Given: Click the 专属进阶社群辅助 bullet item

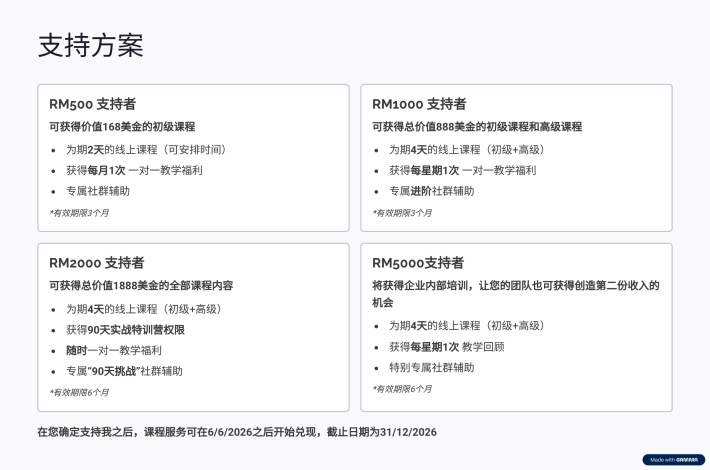Looking at the screenshot, I should (431, 191).
